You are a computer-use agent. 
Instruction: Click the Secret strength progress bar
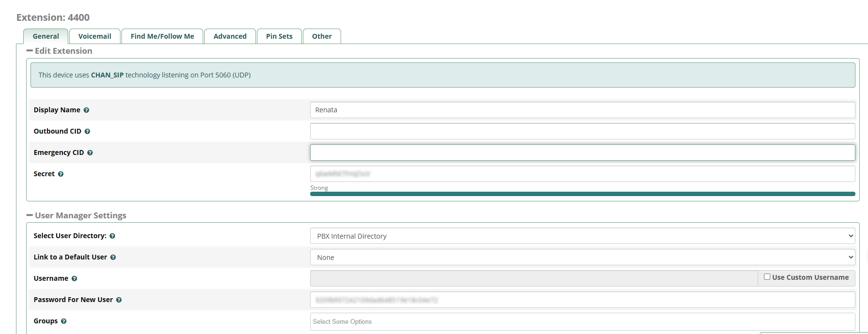tap(582, 194)
